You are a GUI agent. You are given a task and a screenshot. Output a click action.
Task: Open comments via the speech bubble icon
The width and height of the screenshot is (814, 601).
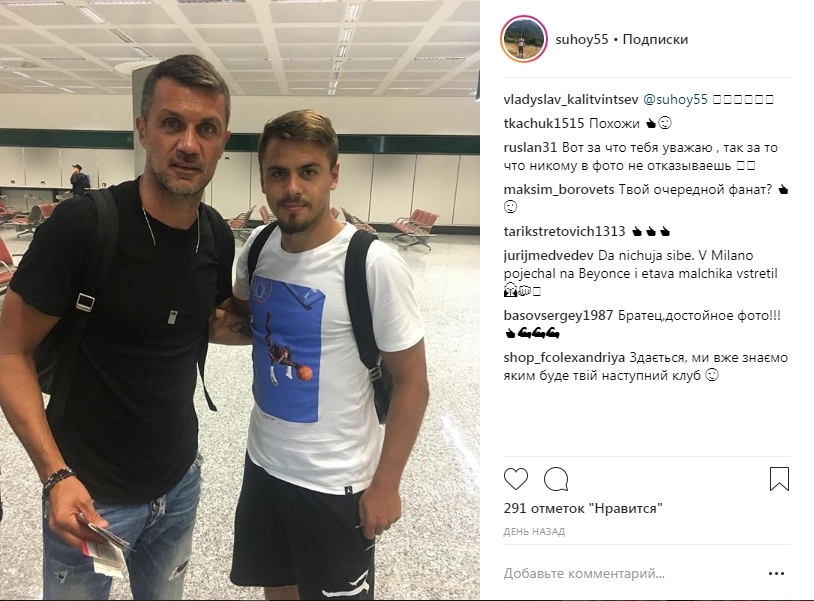click(556, 479)
